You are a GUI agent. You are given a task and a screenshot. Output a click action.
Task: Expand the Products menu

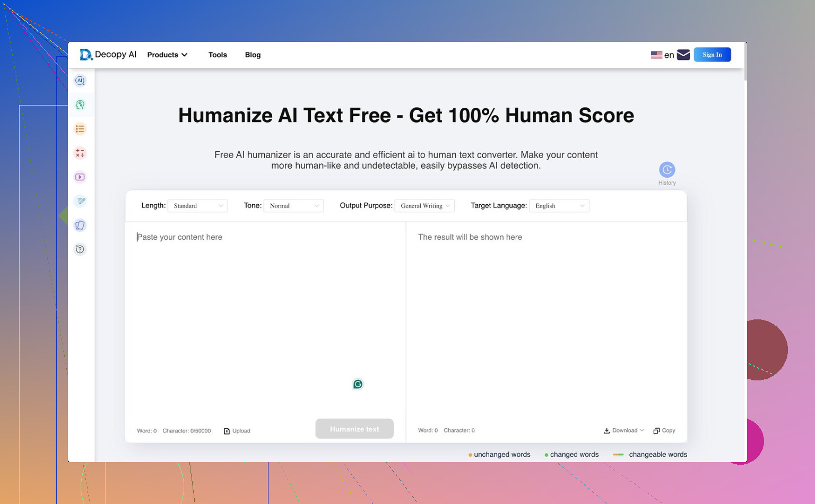(x=167, y=55)
